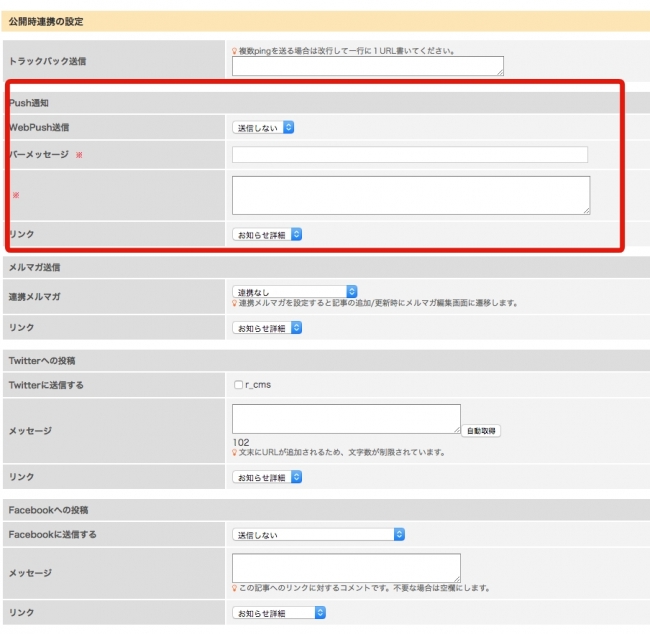Expand the リンク dropdown in Push通知 section
Image resolution: width=650 pixels, height=634 pixels.
(x=267, y=235)
